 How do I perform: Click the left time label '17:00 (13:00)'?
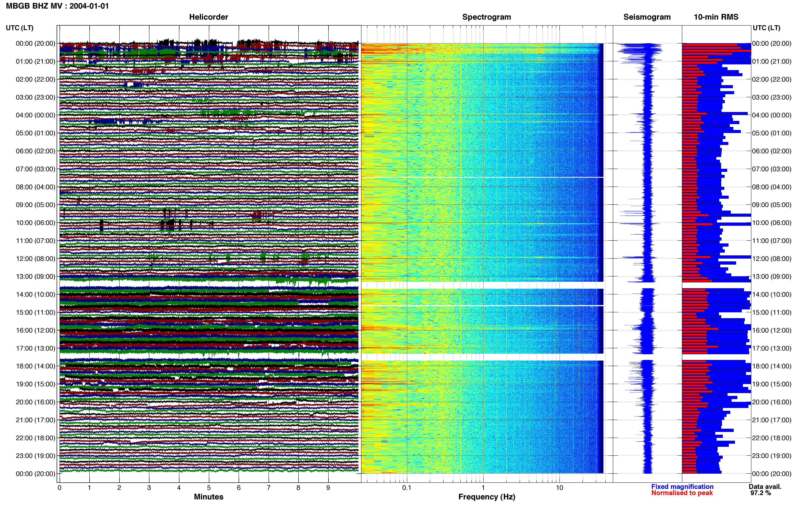[x=36, y=348]
